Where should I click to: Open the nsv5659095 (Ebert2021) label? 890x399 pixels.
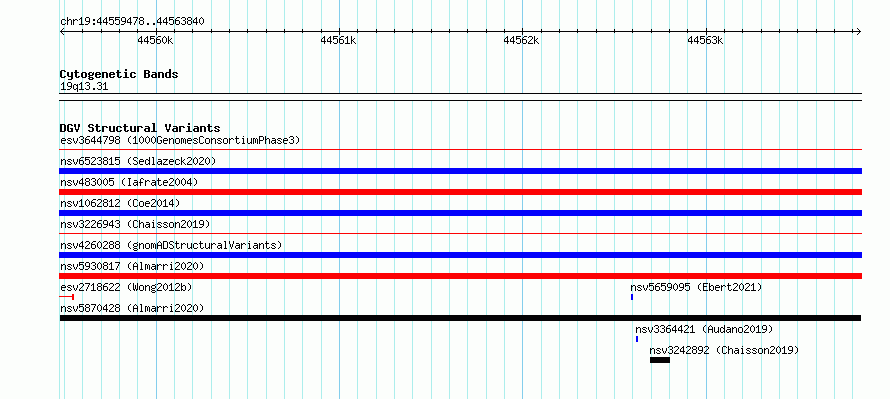point(696,287)
